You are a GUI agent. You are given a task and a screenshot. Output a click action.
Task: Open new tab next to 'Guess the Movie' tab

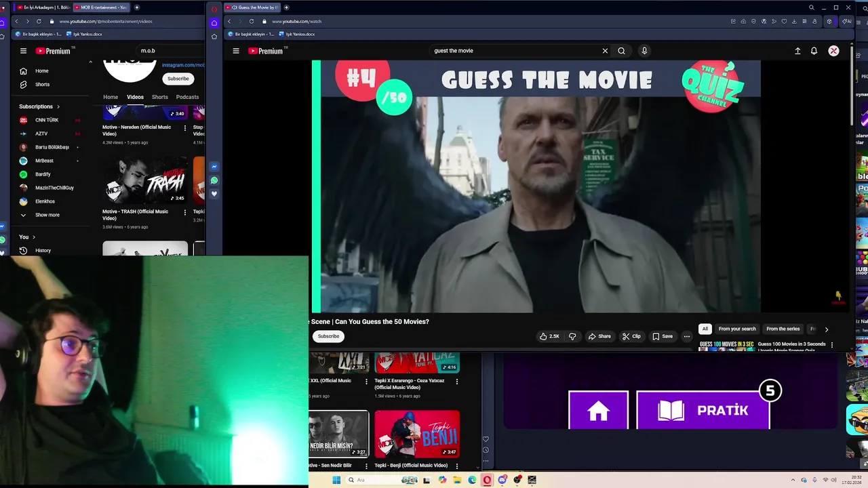pos(286,7)
